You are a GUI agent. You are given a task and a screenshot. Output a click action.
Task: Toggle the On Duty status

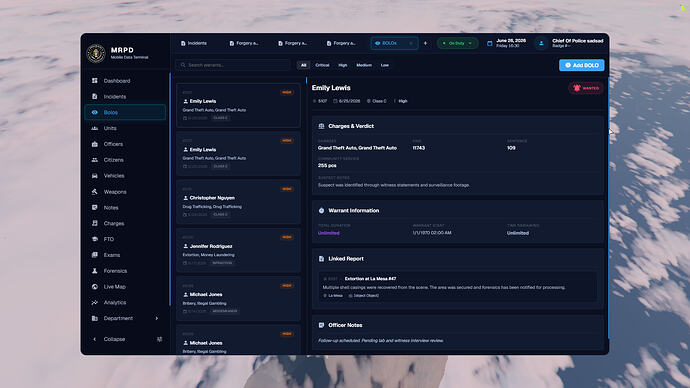tap(457, 43)
